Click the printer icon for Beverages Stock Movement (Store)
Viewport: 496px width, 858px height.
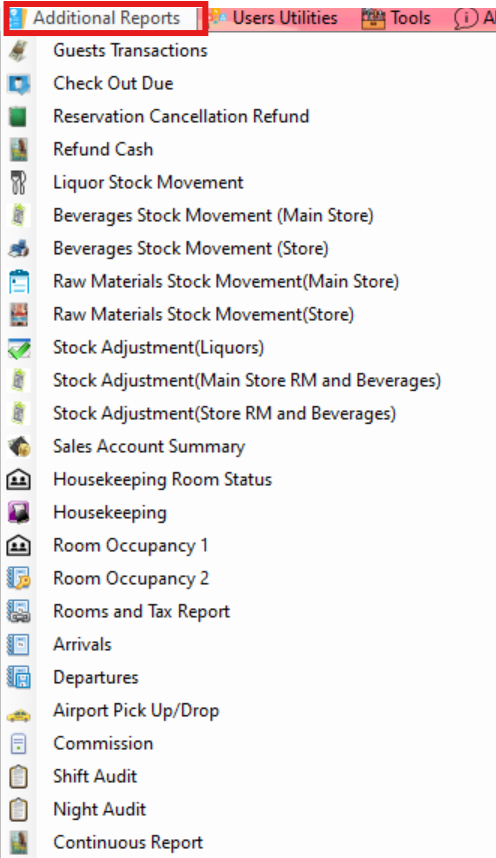[x=19, y=249]
